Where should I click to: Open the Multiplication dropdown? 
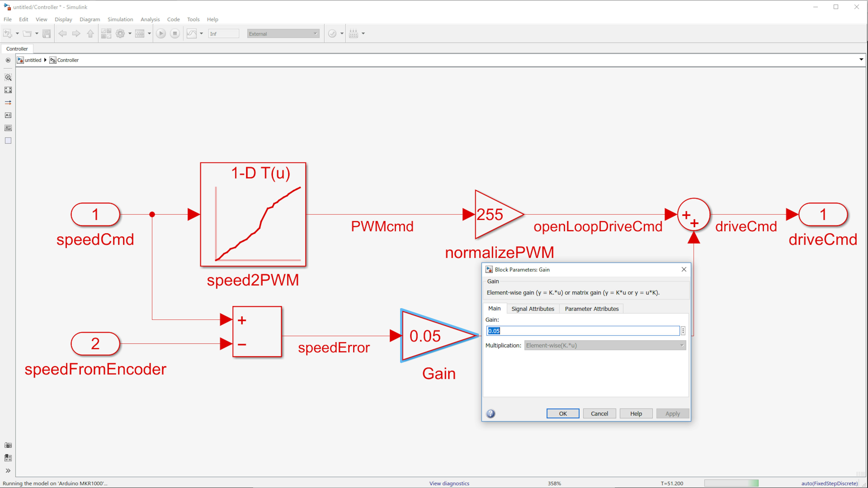coord(605,346)
